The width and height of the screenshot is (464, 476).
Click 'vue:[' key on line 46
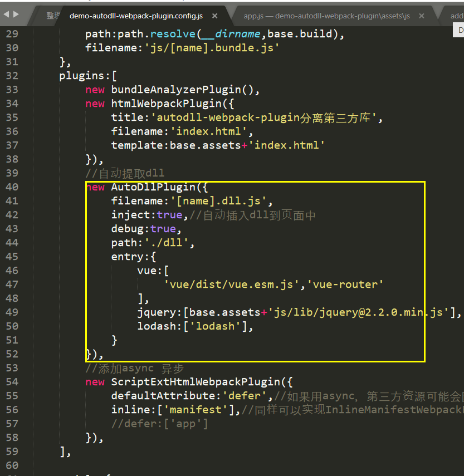click(x=153, y=271)
